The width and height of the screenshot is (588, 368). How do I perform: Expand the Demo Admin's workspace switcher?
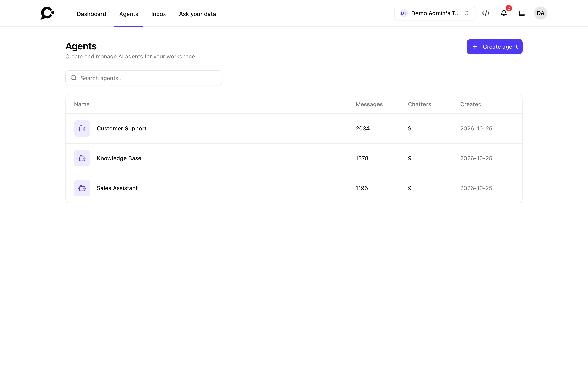click(435, 13)
